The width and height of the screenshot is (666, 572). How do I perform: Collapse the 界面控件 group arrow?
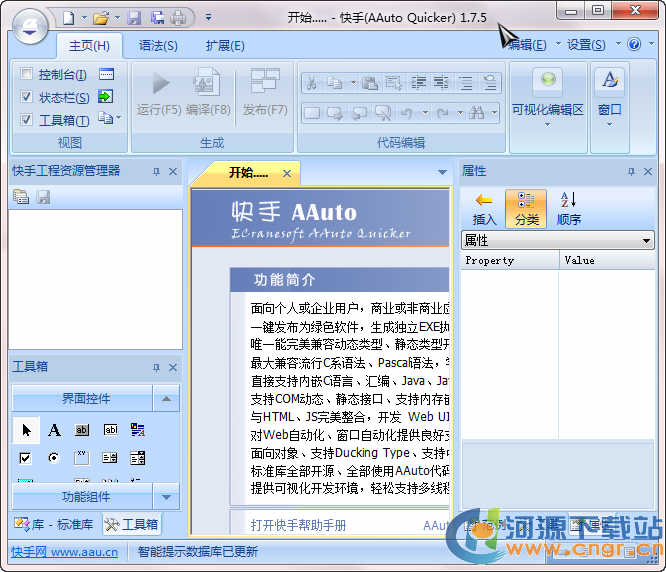click(166, 398)
